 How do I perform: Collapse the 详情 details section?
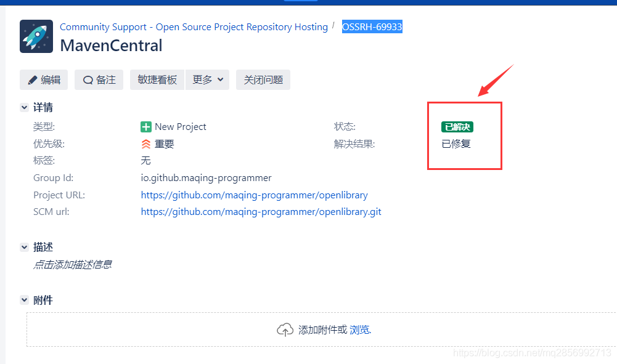pos(25,107)
